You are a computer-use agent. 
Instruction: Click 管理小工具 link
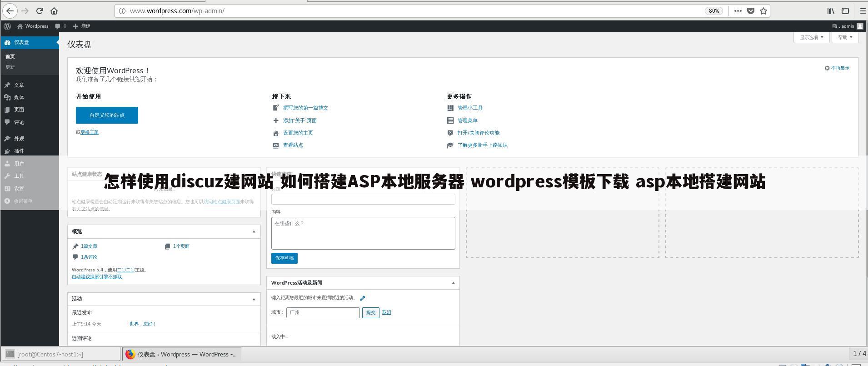pyautogui.click(x=470, y=108)
